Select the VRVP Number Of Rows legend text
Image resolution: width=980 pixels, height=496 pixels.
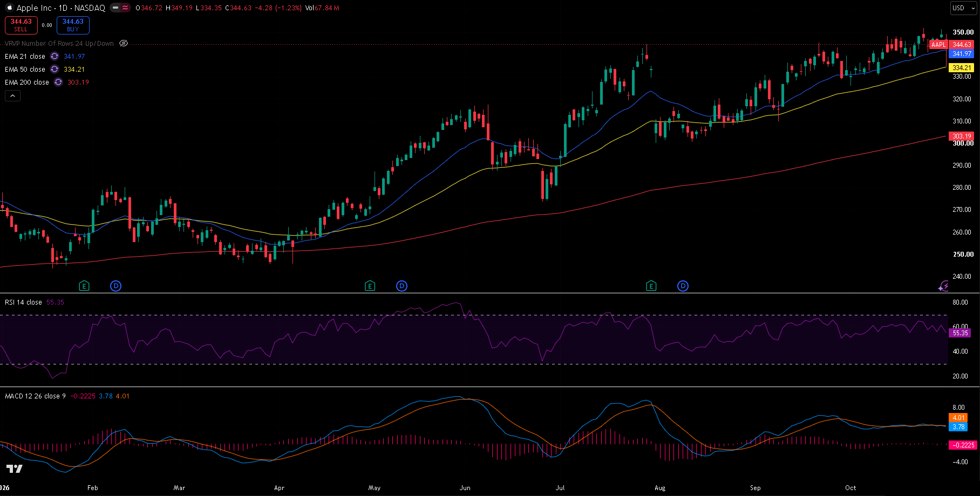(x=59, y=43)
